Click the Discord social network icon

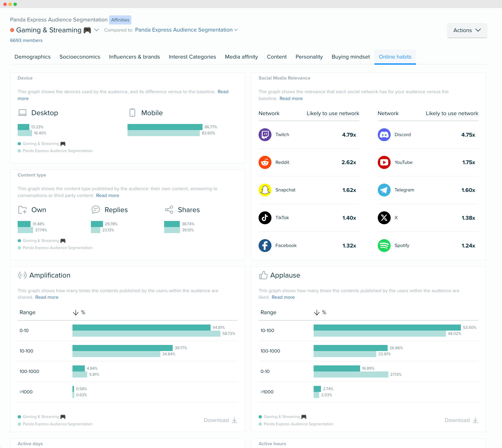(x=384, y=135)
